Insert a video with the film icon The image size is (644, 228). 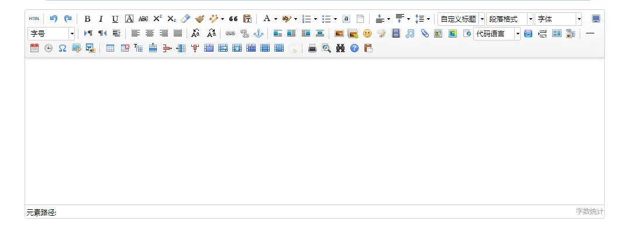pyautogui.click(x=396, y=34)
